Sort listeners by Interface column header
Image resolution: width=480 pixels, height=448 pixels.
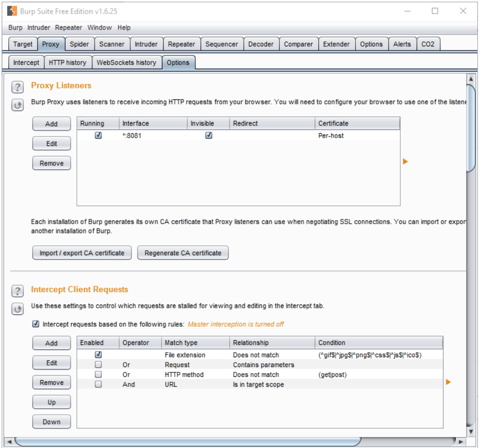tap(153, 123)
